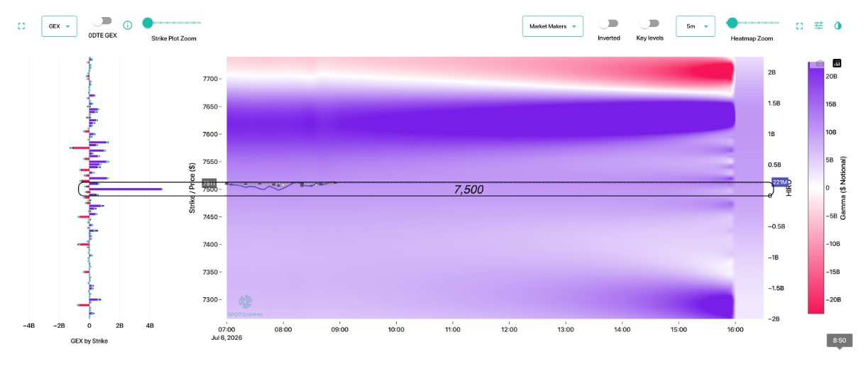The height and width of the screenshot is (366, 868).
Task: Enable the Key levels switch
Action: (649, 23)
